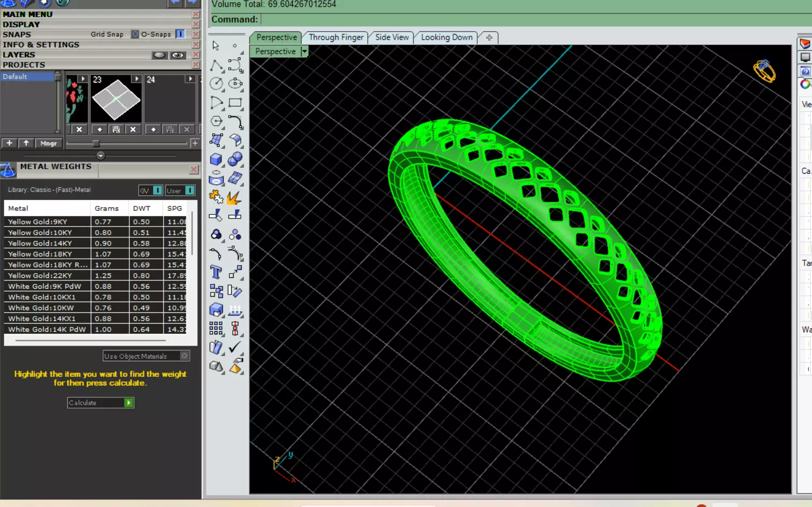Pick the solid box tool
This screenshot has width=812, height=507.
[216, 159]
